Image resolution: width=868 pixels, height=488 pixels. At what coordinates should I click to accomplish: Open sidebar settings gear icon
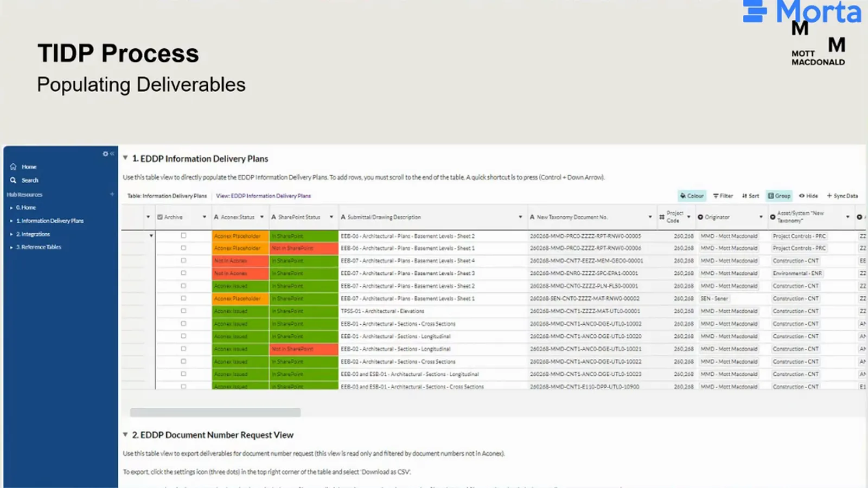point(105,154)
